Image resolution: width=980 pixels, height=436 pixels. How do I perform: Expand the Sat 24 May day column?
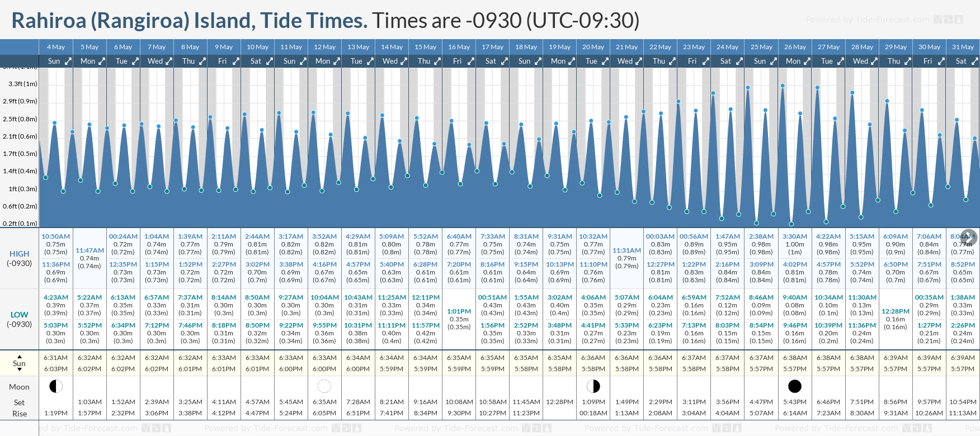[x=739, y=61]
